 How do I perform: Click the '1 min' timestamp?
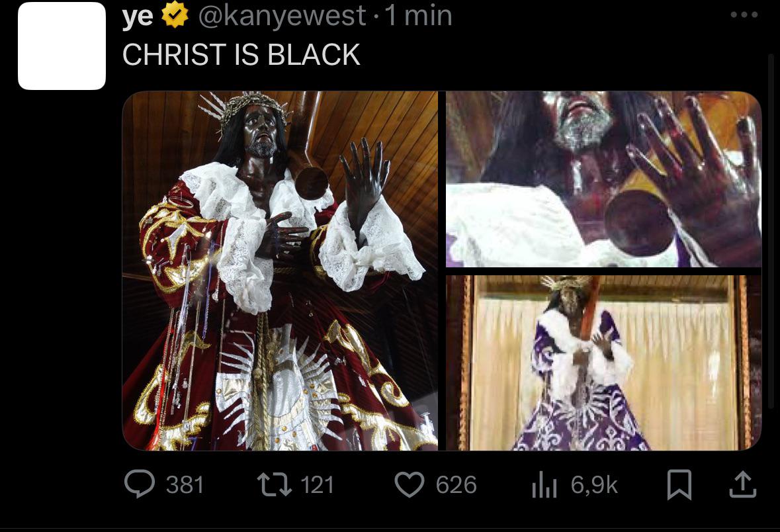tap(418, 15)
